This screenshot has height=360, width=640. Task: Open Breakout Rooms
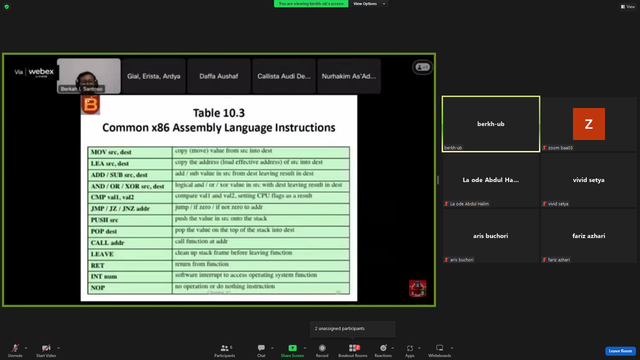tap(353, 350)
